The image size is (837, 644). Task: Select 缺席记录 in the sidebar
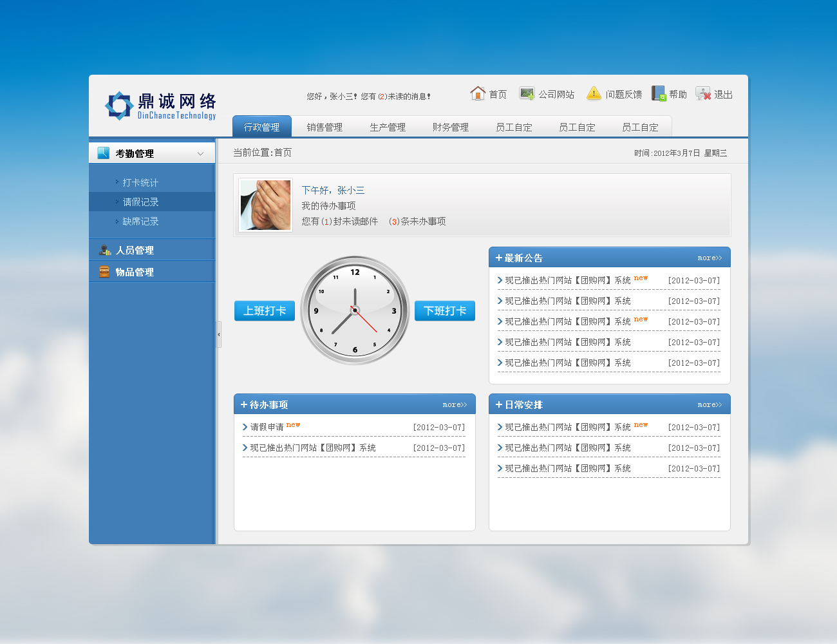[x=140, y=221]
